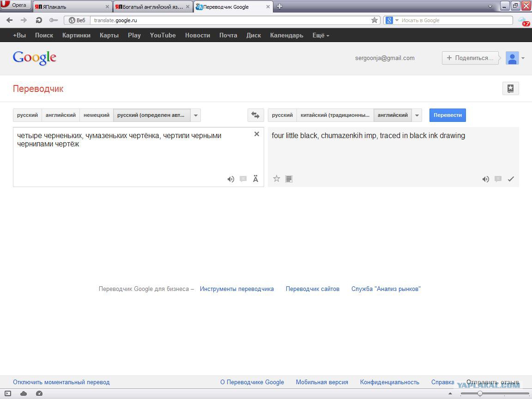532x399 pixels.
Task: Click the Google logo
Action: (x=35, y=58)
